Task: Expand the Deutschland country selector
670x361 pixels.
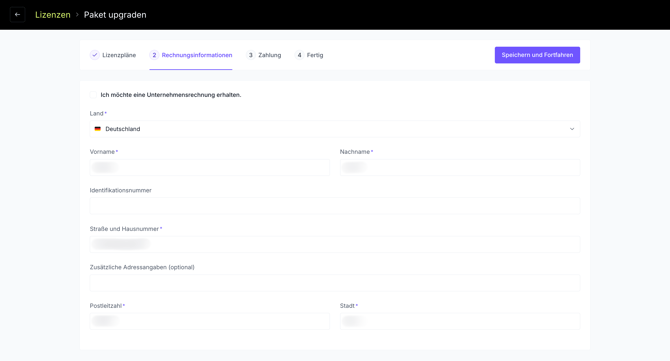Action: 335,129
